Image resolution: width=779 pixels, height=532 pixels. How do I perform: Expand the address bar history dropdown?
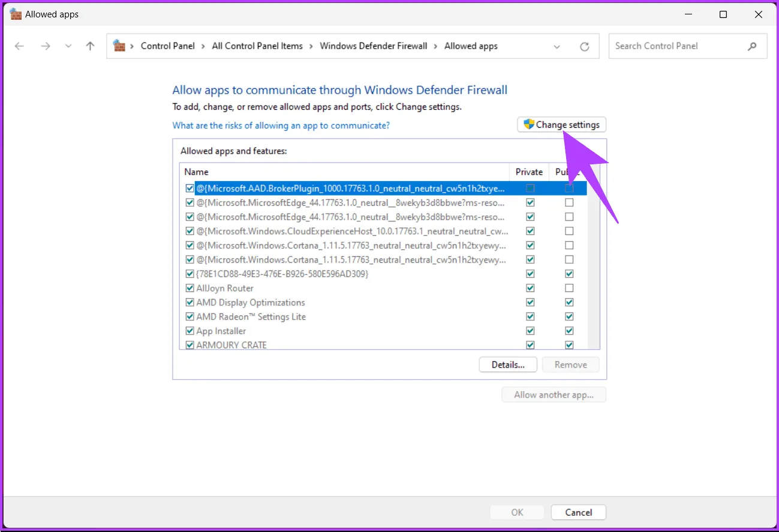click(557, 46)
